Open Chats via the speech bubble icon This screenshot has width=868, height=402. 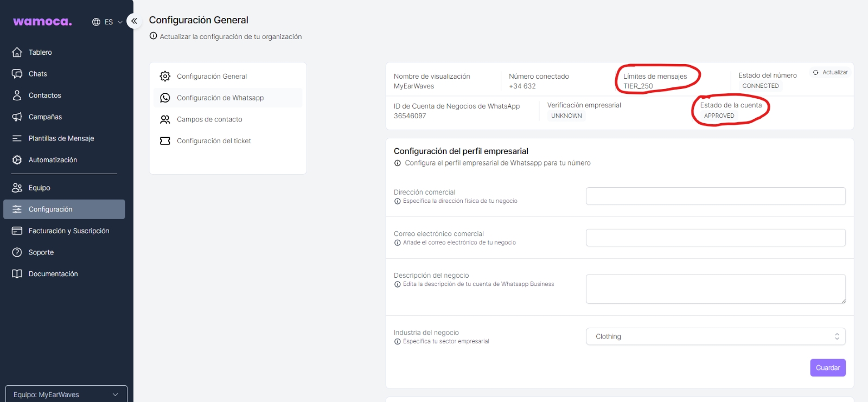coord(17,74)
